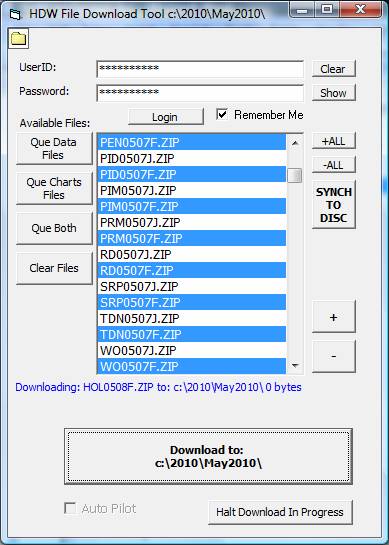Click the plus button to add file

click(333, 317)
